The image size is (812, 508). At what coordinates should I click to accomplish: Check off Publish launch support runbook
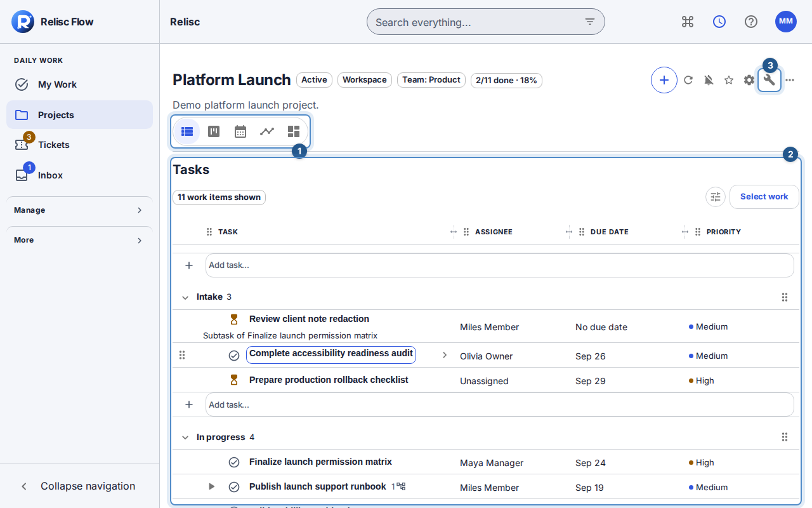[234, 487]
